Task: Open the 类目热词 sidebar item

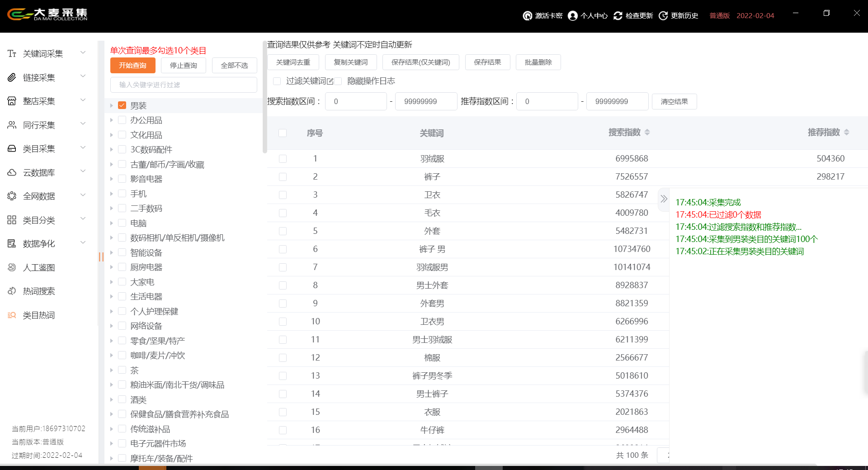Action: pos(38,315)
